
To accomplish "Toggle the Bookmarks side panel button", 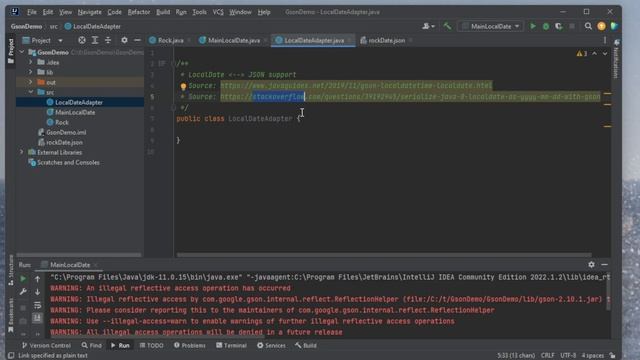I will (x=11, y=314).
